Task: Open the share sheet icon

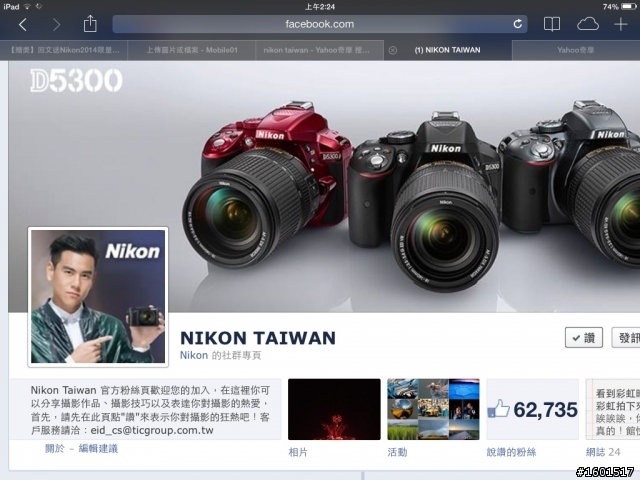Action: 90,24
